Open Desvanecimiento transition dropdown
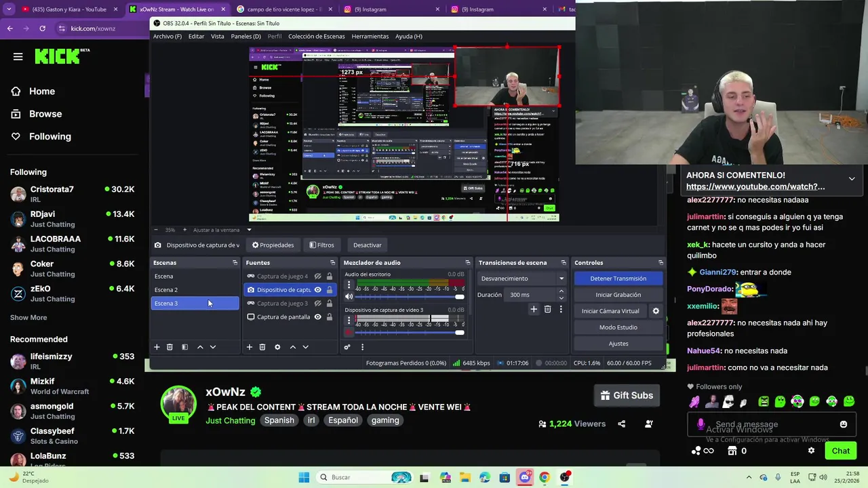Viewport: 868px width, 488px height. tap(522, 279)
